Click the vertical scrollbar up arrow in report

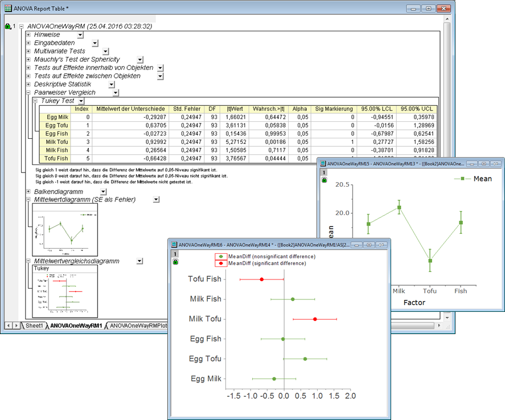447,19
